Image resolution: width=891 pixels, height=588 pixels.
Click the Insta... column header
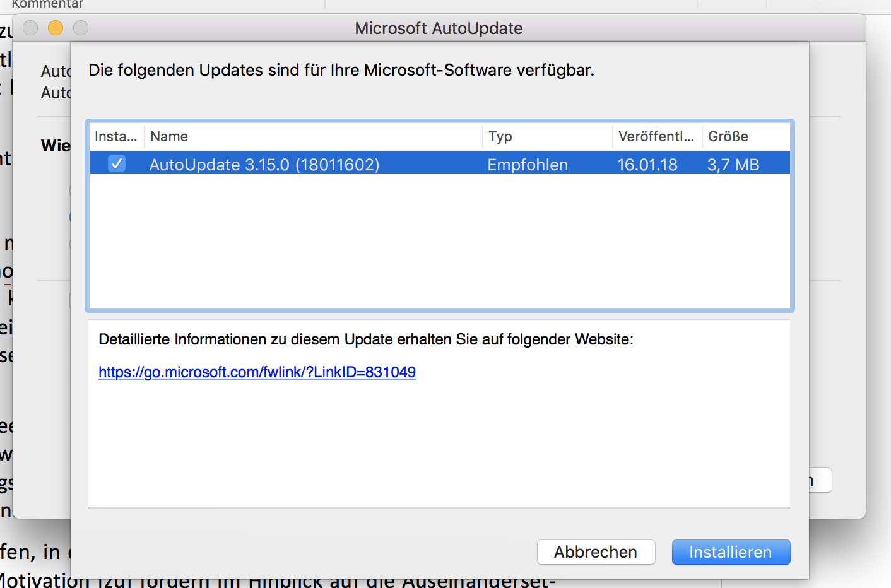116,136
